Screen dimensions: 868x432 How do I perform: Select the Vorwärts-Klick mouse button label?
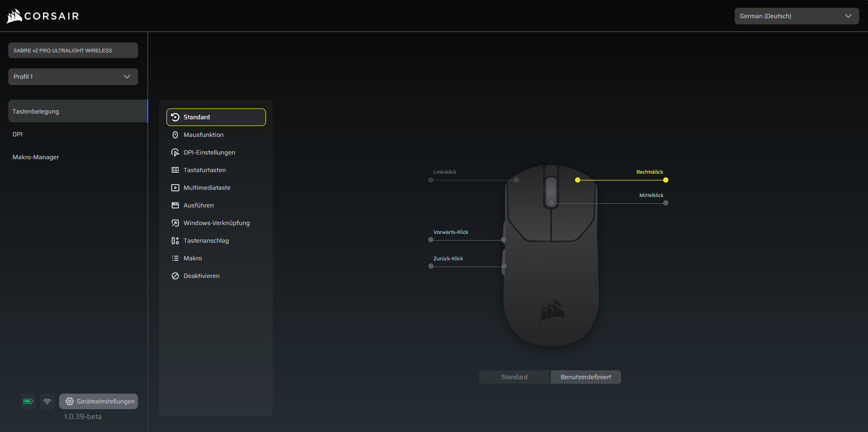pos(451,232)
